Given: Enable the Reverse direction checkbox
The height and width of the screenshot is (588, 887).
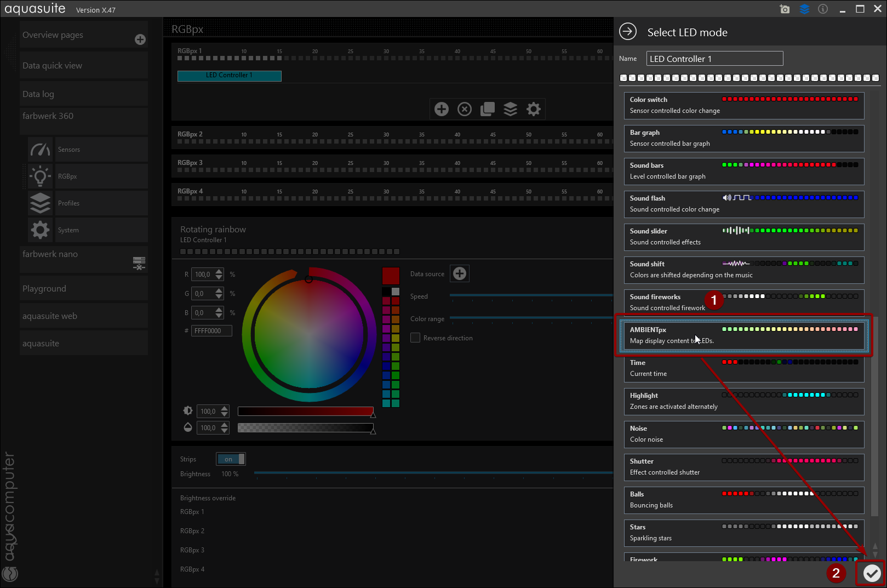Looking at the screenshot, I should (415, 338).
